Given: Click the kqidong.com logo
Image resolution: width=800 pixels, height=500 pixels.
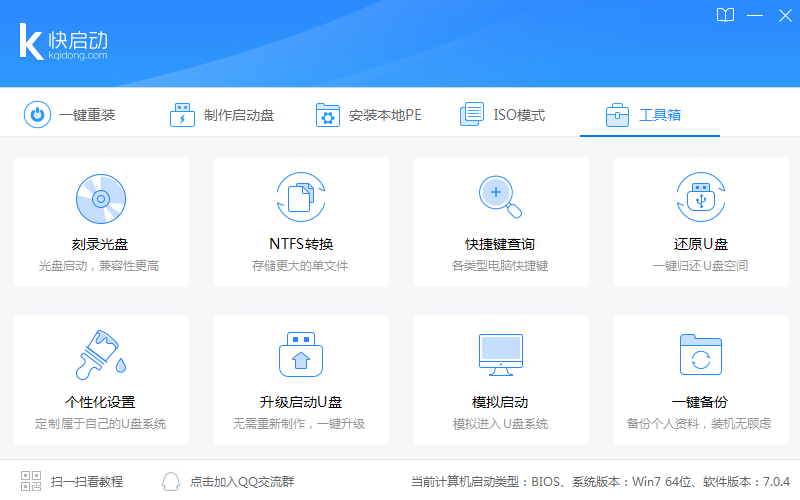Looking at the screenshot, I should tap(63, 42).
